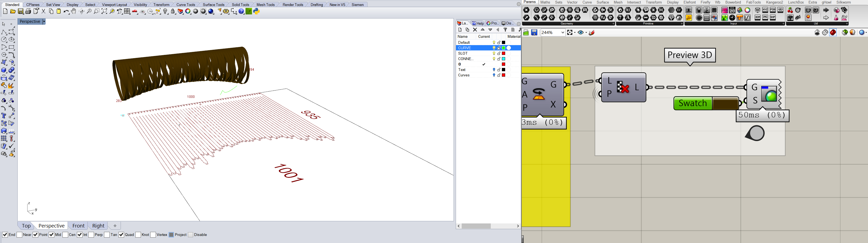Click the Grasshopper Colour Wheel input icon

[x=747, y=10]
